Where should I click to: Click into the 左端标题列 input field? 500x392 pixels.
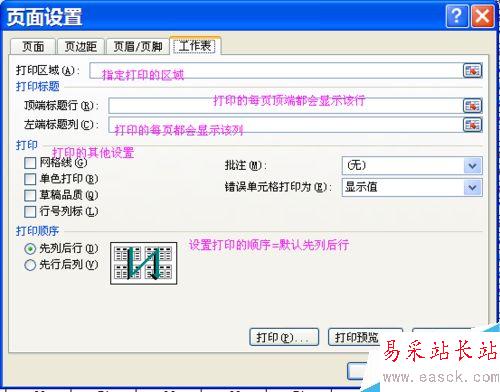(285, 125)
